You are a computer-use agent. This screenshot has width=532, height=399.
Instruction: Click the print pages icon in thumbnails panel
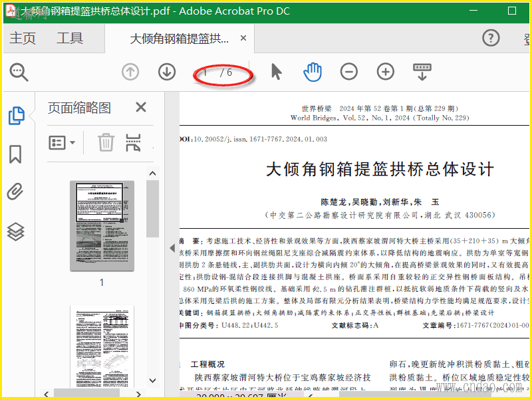tap(134, 142)
